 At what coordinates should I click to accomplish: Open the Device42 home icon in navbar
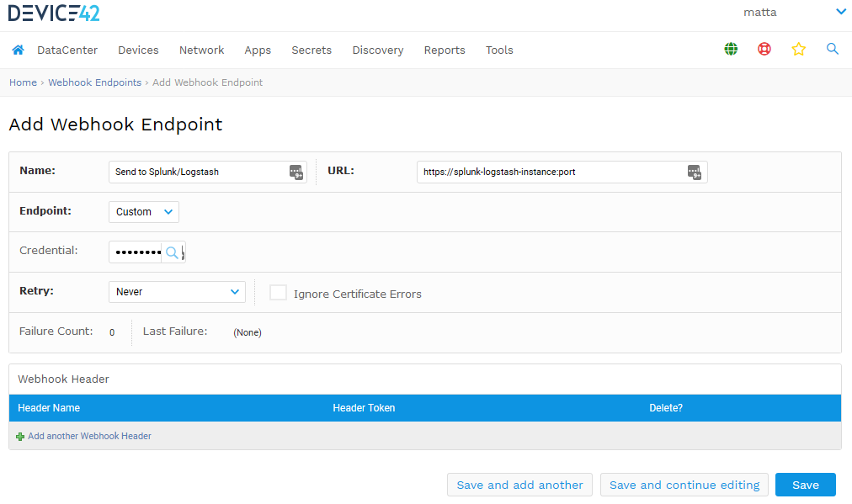pyautogui.click(x=18, y=50)
